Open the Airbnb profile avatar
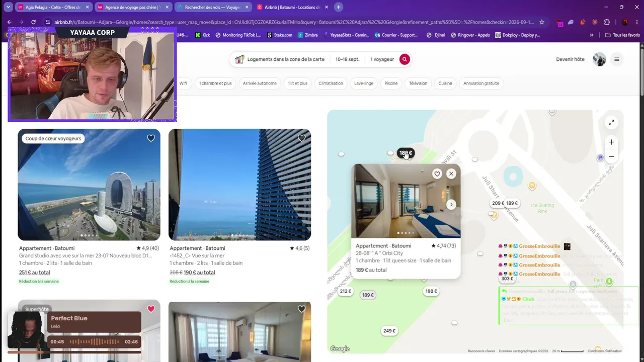The width and height of the screenshot is (644, 362). pyautogui.click(x=599, y=59)
